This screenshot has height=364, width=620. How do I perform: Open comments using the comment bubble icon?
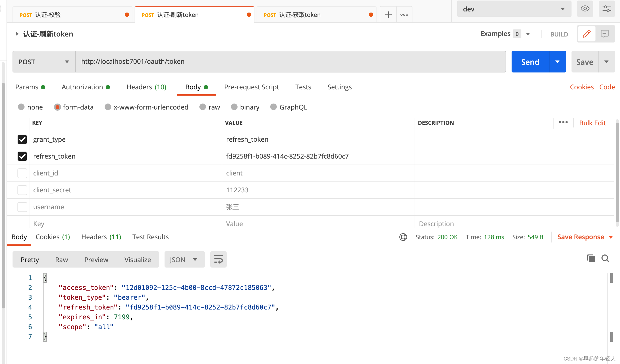tap(605, 34)
